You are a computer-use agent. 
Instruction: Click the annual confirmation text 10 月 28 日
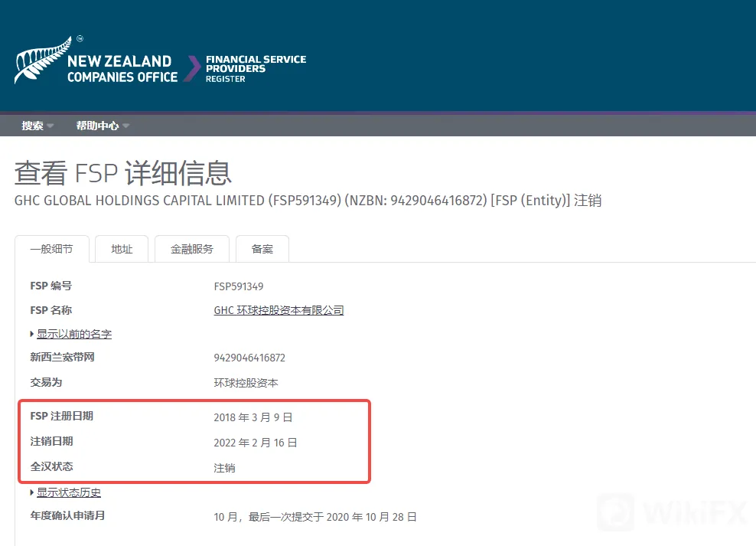click(x=391, y=517)
